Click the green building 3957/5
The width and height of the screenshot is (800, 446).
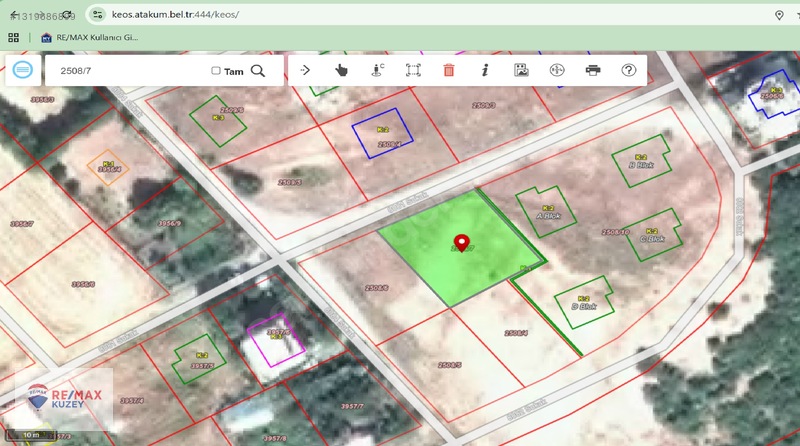pos(199,359)
